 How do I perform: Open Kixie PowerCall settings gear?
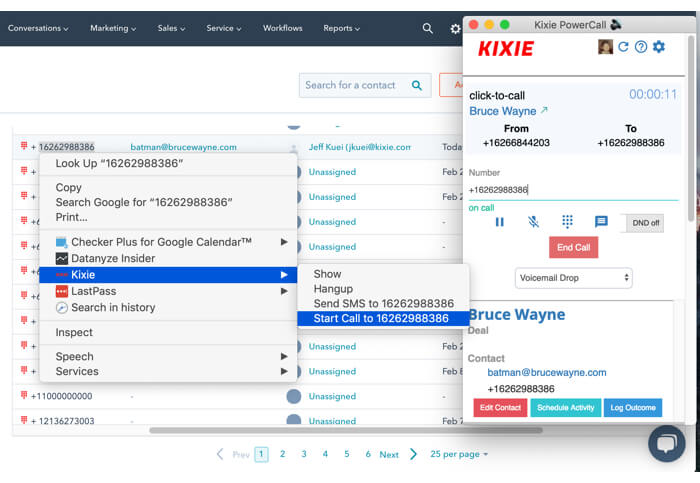[x=659, y=46]
